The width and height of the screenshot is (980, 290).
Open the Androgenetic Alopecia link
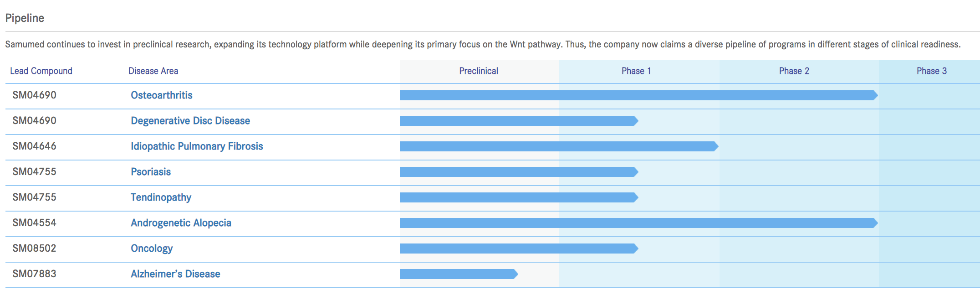[181, 223]
